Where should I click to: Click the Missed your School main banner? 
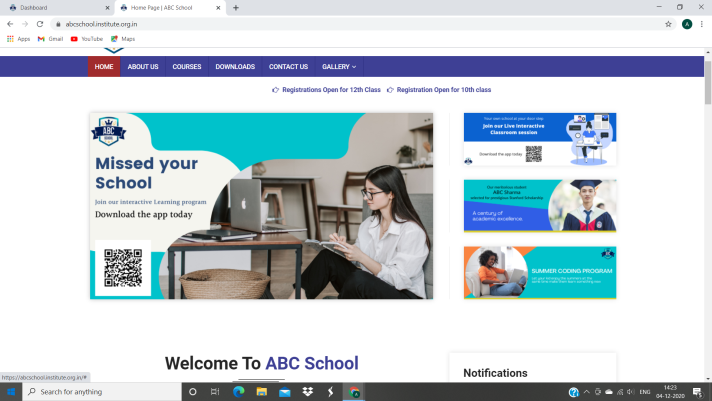(261, 206)
